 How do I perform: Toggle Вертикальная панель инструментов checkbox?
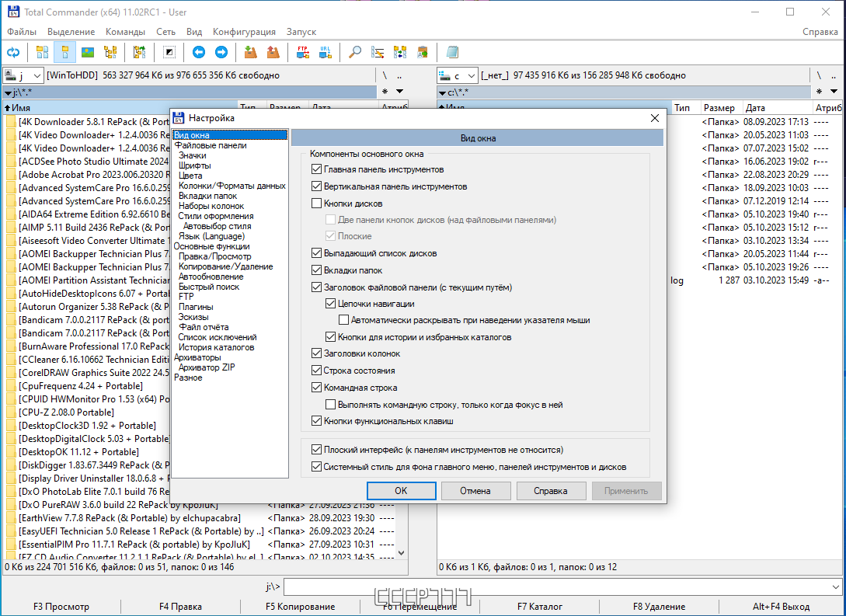(x=317, y=186)
